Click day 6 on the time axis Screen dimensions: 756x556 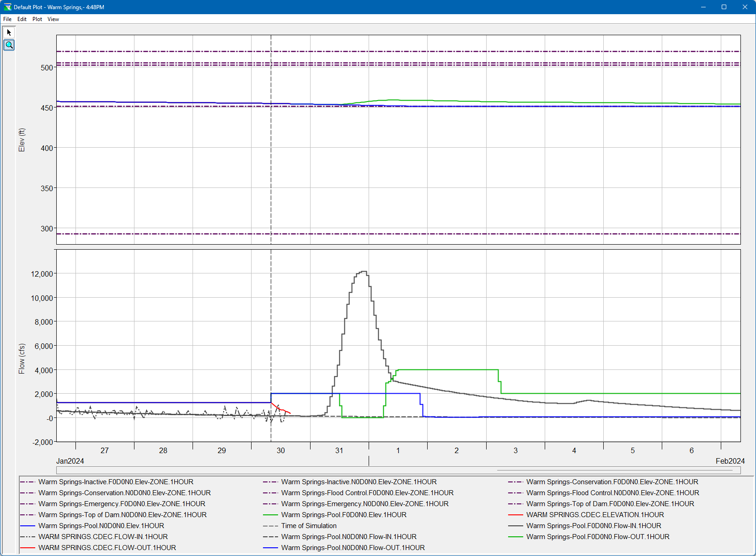692,450
